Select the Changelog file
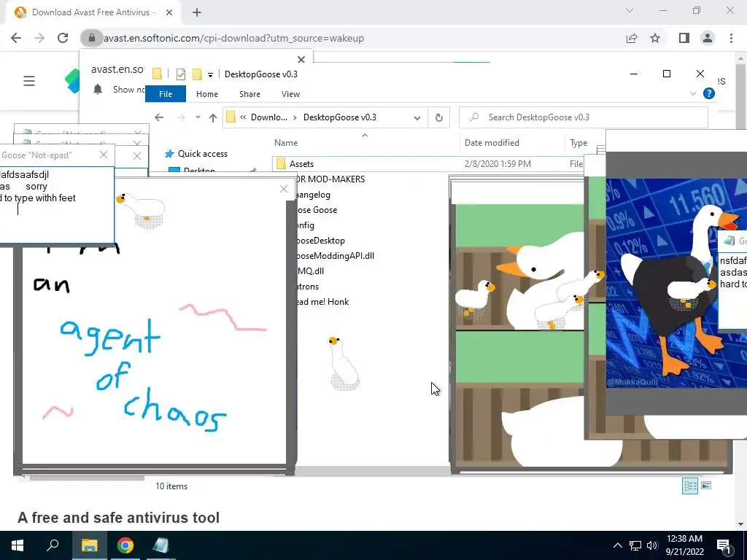This screenshot has height=560, width=747. click(x=312, y=194)
